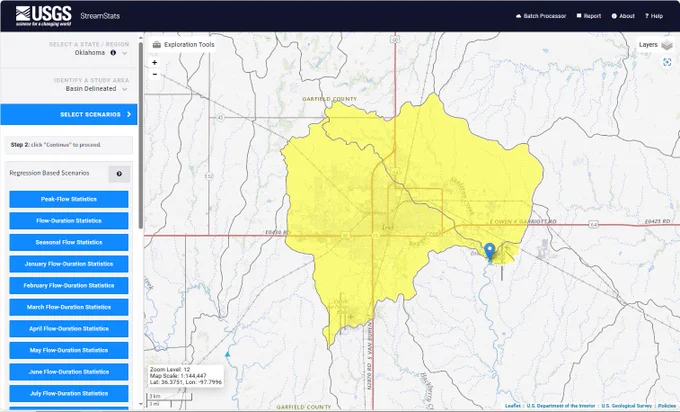Select January Flow-Duration Statistics
Image resolution: width=680 pixels, height=412 pixels.
point(69,264)
